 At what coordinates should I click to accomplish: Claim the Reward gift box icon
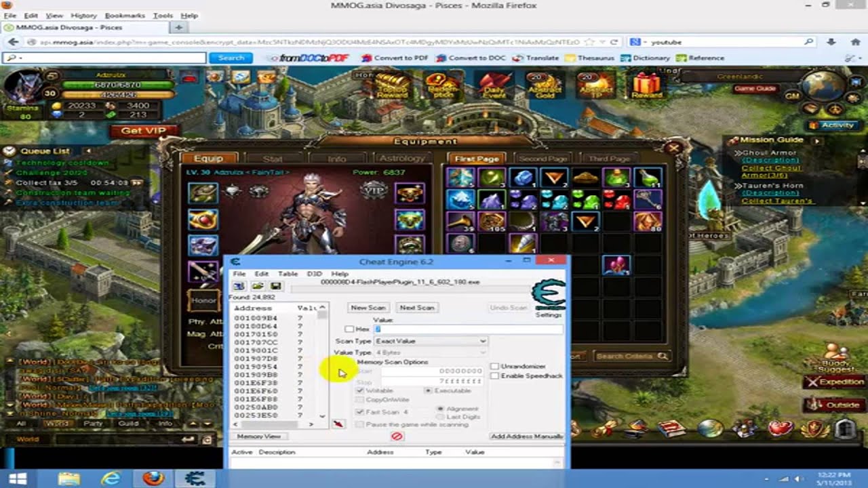(646, 86)
